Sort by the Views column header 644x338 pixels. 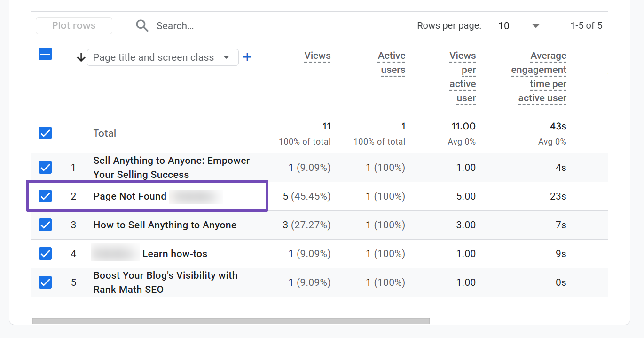click(x=317, y=56)
